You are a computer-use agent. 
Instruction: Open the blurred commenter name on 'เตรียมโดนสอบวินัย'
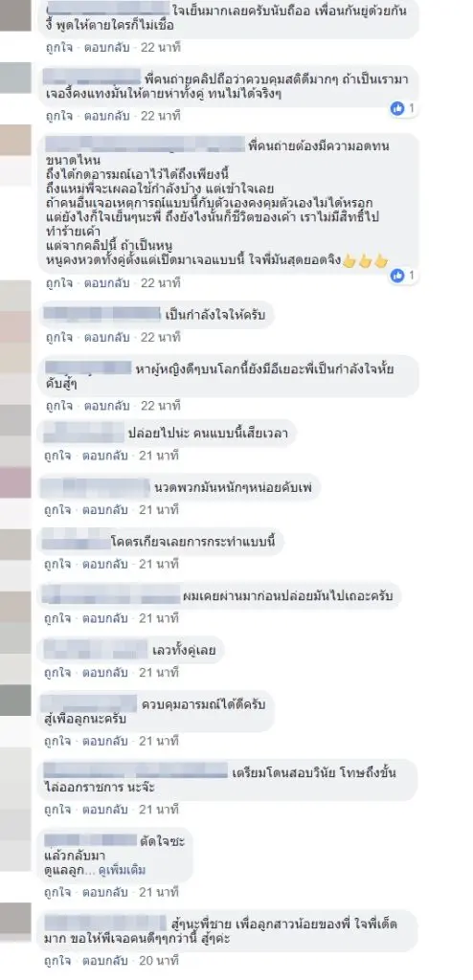point(134,771)
